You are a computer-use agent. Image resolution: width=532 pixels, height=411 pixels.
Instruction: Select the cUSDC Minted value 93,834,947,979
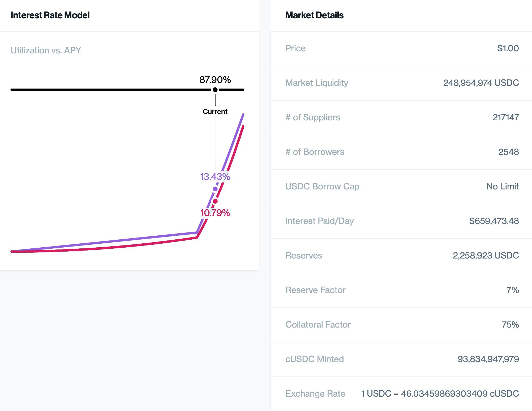[488, 359]
